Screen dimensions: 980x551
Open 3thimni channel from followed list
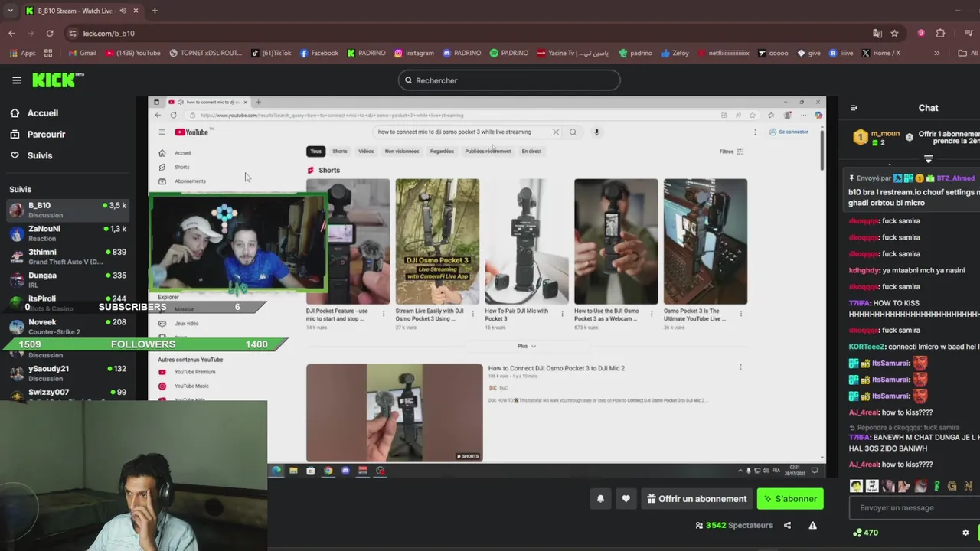click(x=69, y=256)
